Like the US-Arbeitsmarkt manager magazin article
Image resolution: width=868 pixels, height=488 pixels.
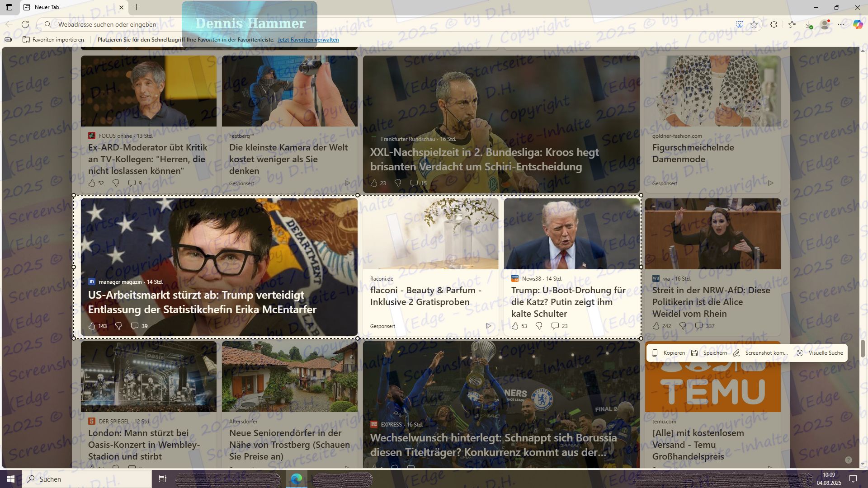coord(92,326)
